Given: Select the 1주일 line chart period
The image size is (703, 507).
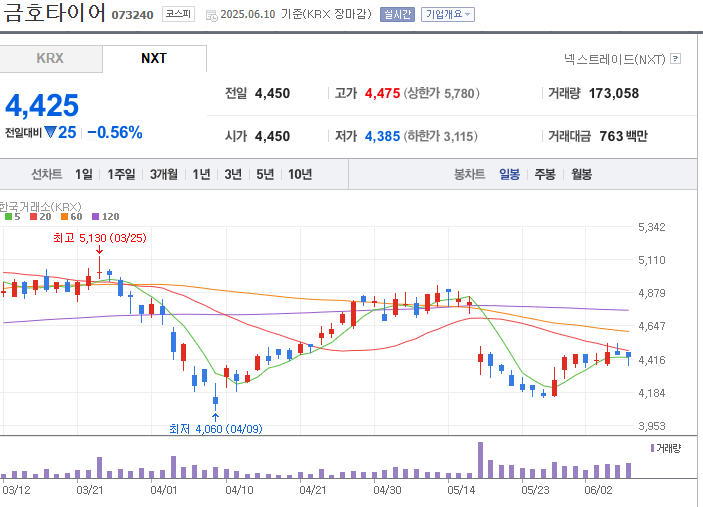Looking at the screenshot, I should [x=121, y=174].
